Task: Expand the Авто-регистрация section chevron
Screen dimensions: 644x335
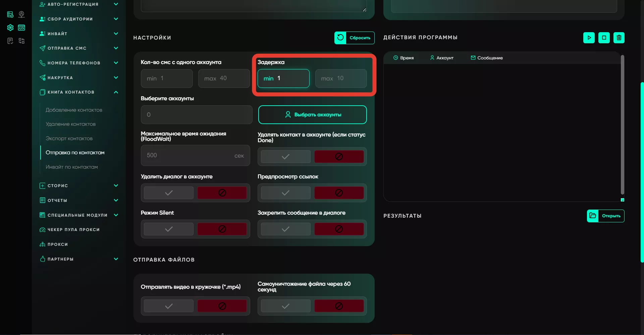Action: tap(116, 4)
